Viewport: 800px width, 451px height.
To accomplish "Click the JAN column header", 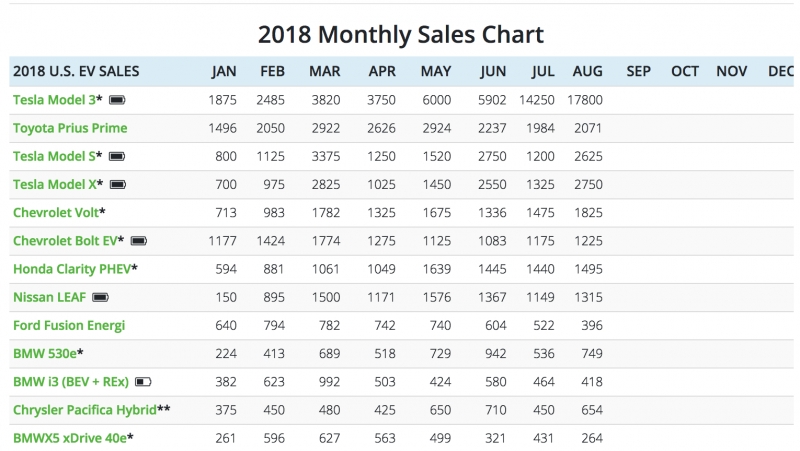I will 224,71.
